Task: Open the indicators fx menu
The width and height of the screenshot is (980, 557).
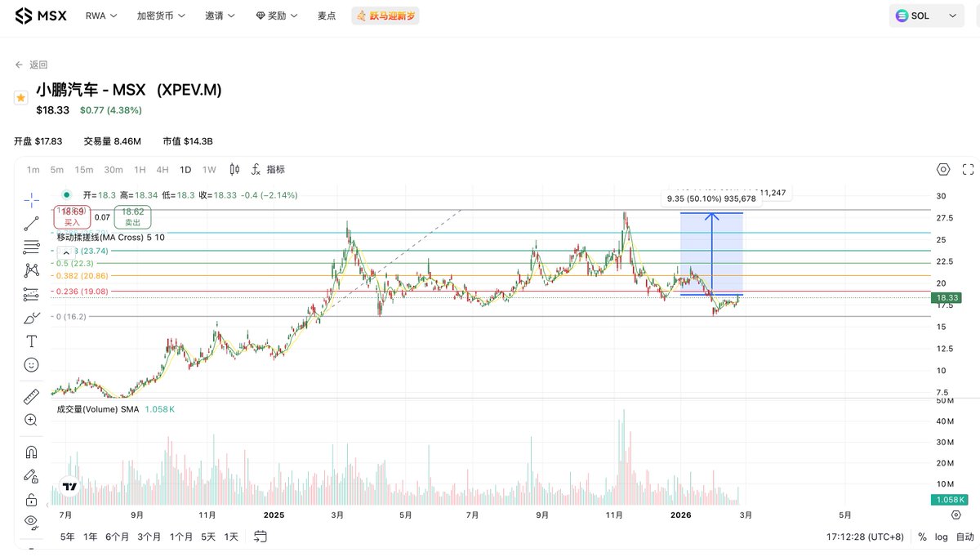Action: 269,169
